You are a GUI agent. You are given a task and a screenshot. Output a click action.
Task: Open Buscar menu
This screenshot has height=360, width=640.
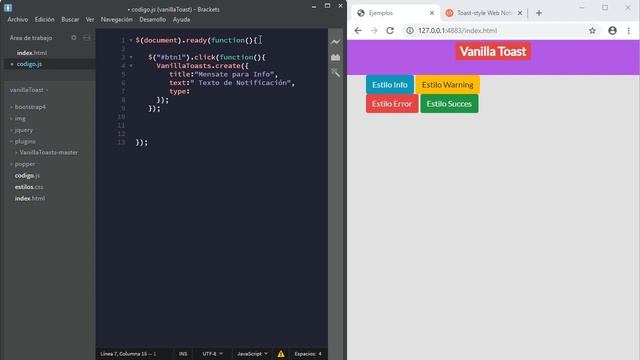tap(70, 20)
